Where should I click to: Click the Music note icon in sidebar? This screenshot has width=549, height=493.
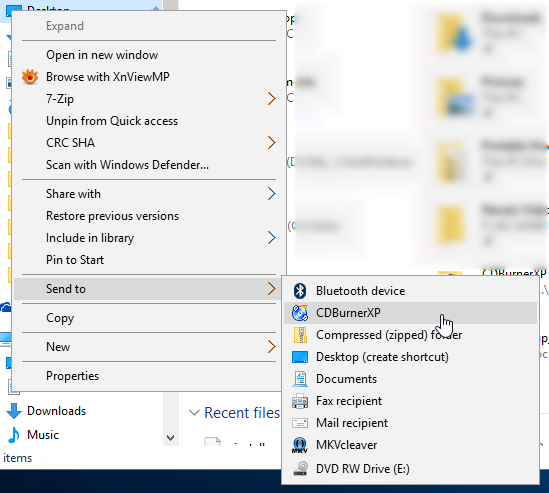[x=14, y=435]
